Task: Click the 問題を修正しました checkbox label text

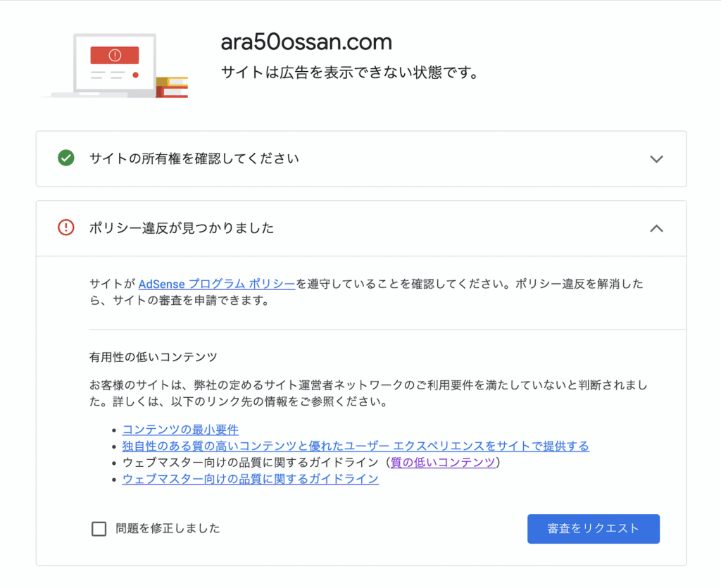Action: tap(168, 528)
